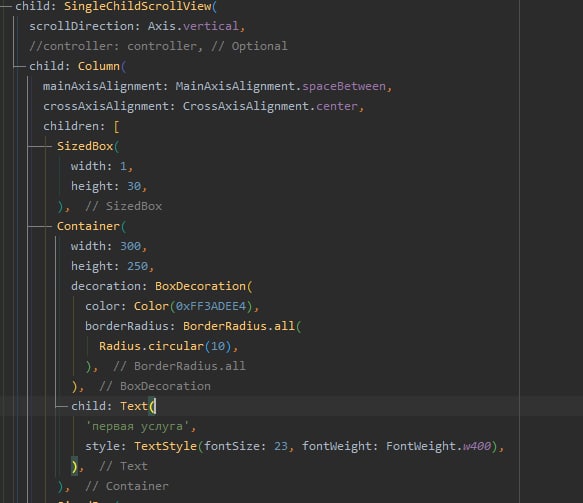Click 'scrollDirection' property name
The height and width of the screenshot is (503, 583).
pos(81,26)
